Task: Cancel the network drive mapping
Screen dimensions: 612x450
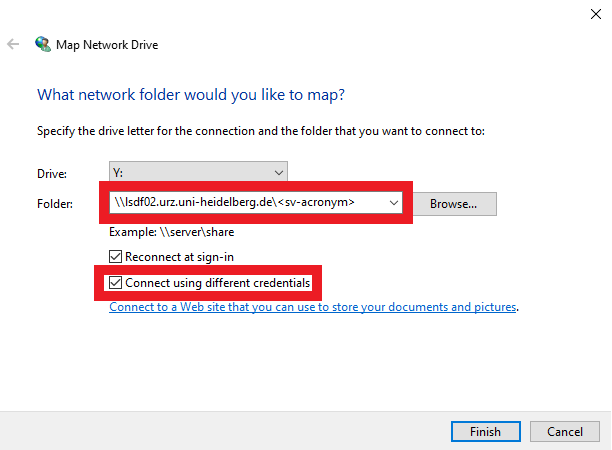Action: click(x=564, y=431)
